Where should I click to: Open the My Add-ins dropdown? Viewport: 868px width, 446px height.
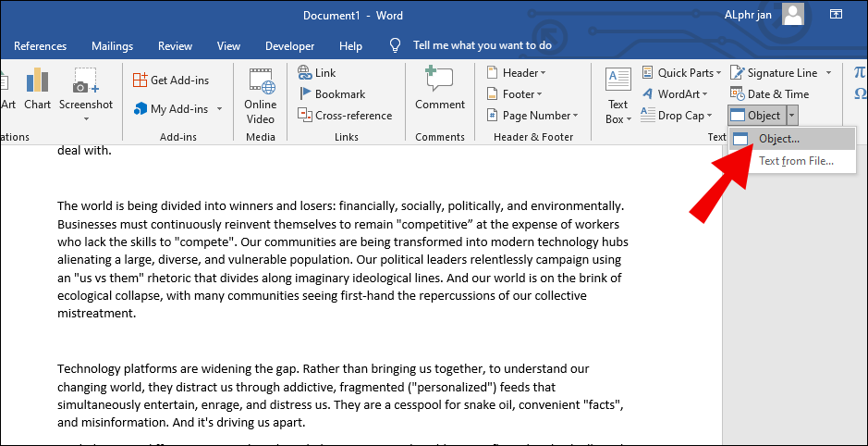click(x=177, y=108)
